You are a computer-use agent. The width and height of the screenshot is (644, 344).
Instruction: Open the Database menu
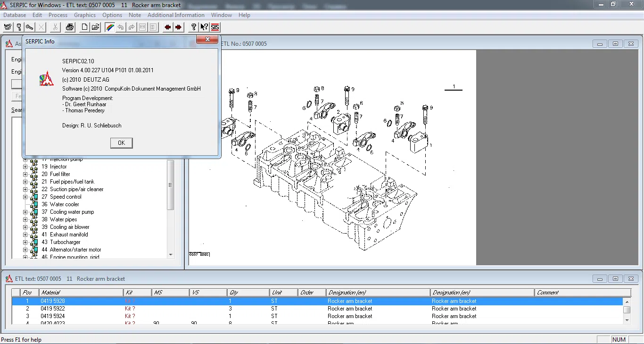coord(15,15)
